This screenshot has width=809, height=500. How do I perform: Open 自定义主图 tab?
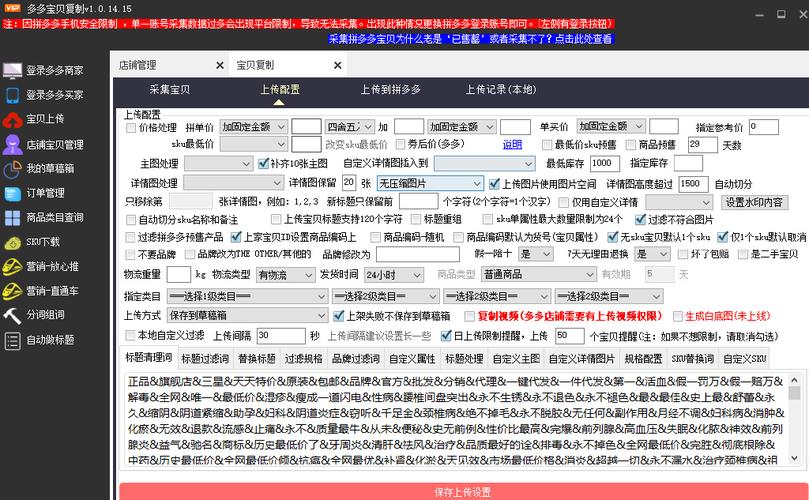(x=516, y=358)
